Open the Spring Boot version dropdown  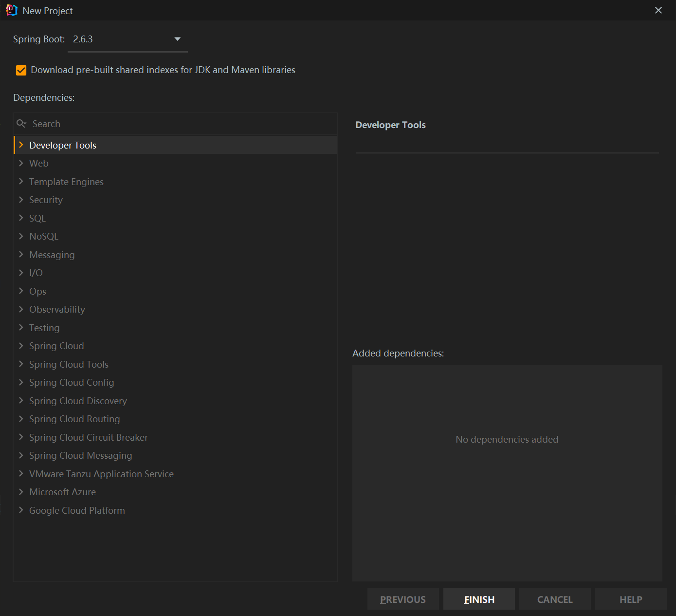coord(128,39)
